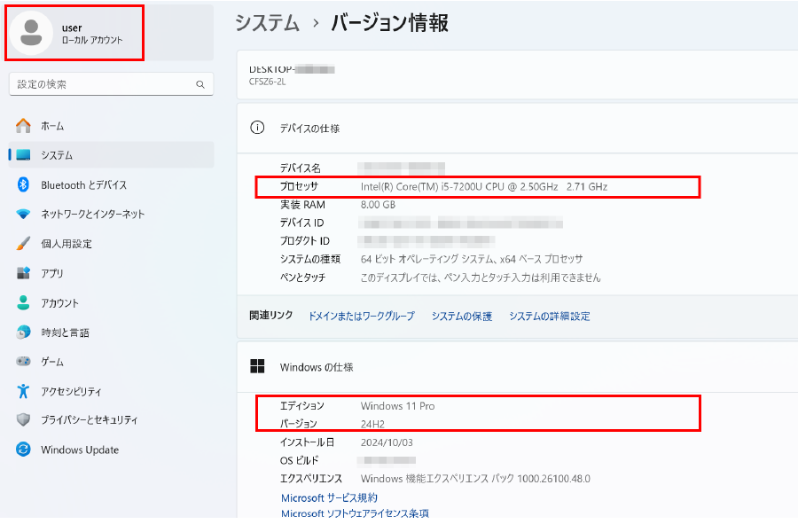Open the ホーム settings page
This screenshot has width=798, height=532.
[x=112, y=126]
